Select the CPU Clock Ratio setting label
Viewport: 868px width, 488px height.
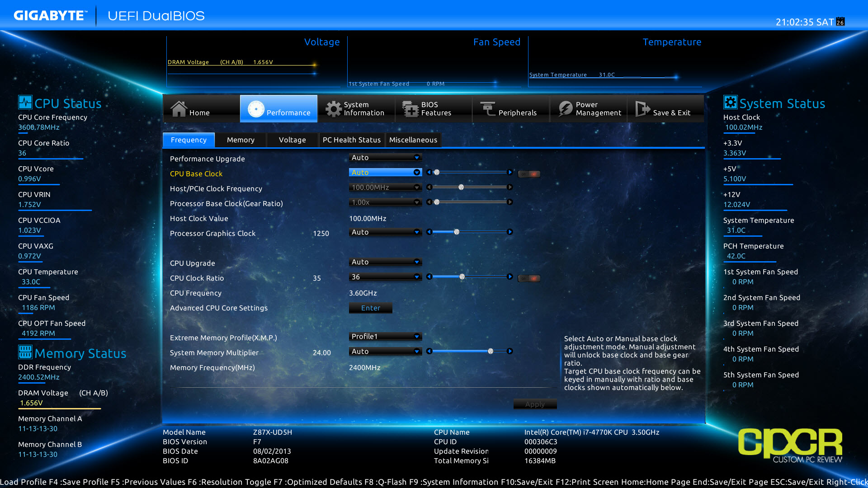197,278
